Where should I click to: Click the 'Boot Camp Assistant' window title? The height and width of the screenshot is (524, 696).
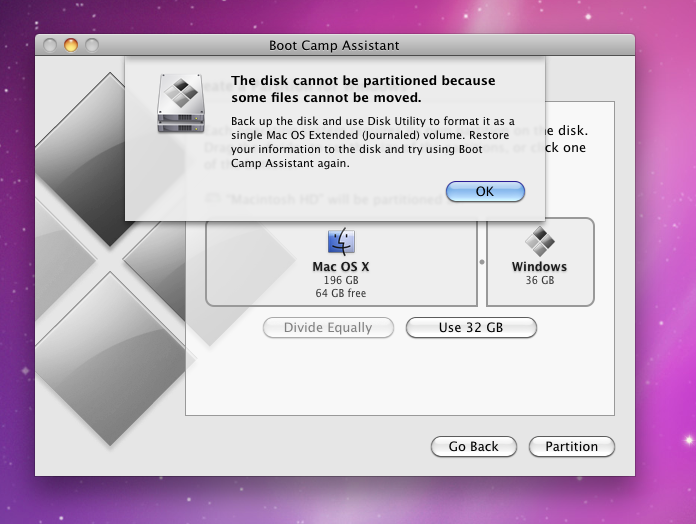334,45
